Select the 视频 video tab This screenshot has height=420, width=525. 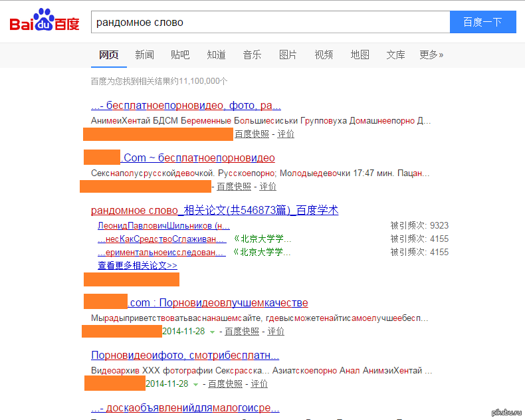click(324, 55)
